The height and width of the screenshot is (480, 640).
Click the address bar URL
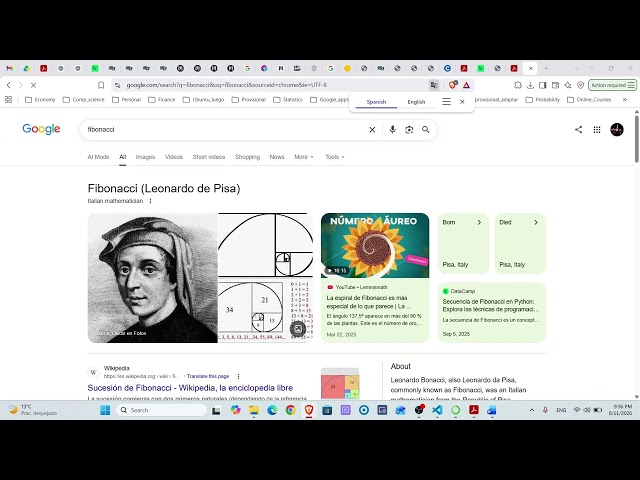pos(227,85)
